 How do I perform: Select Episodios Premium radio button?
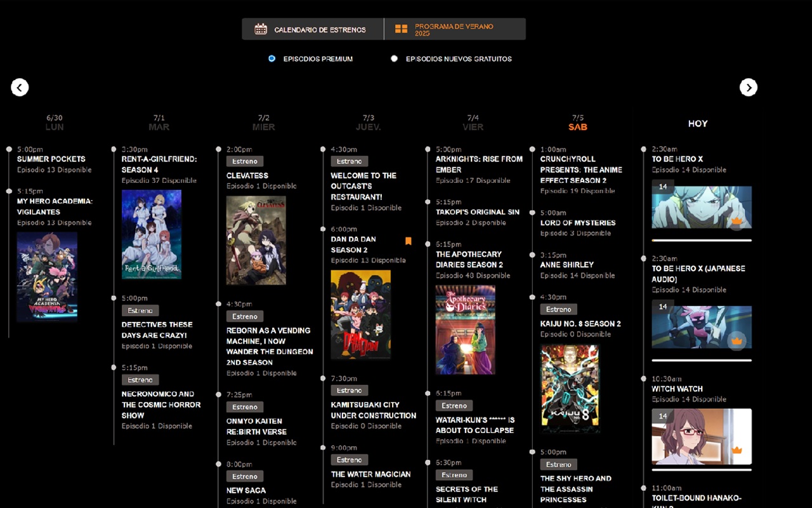[272, 58]
